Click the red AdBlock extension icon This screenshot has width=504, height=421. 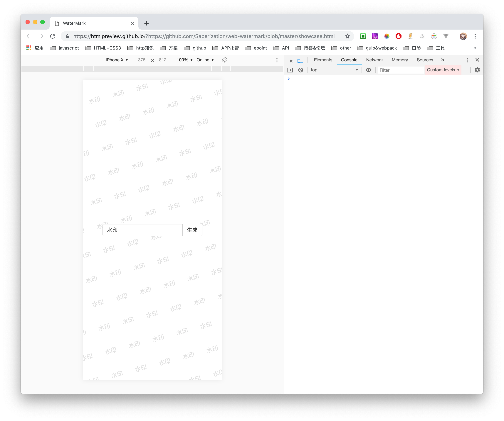(x=398, y=36)
